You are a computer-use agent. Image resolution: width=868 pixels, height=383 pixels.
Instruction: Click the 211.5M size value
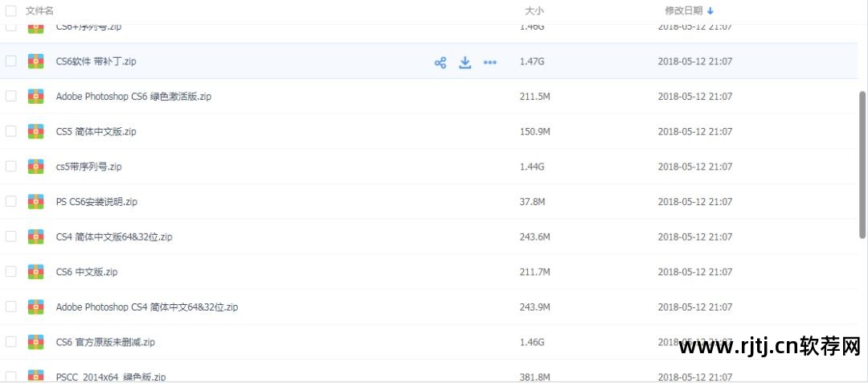tap(534, 97)
